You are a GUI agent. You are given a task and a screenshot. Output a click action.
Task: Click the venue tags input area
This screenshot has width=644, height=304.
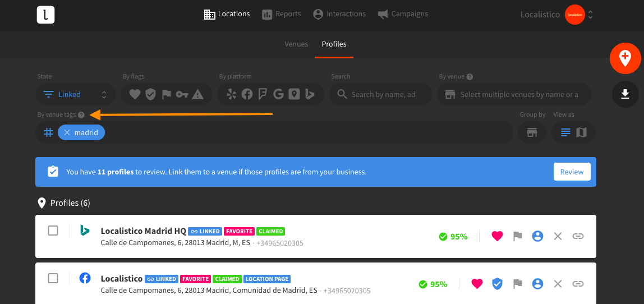(274, 132)
